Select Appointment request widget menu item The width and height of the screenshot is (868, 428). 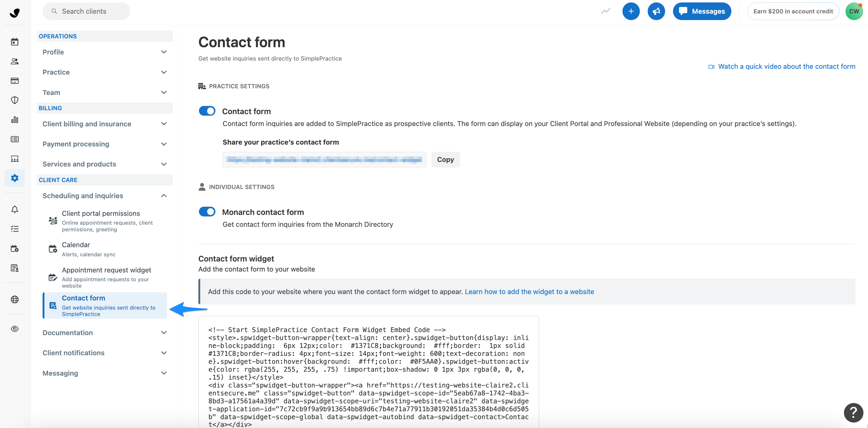coord(106,270)
